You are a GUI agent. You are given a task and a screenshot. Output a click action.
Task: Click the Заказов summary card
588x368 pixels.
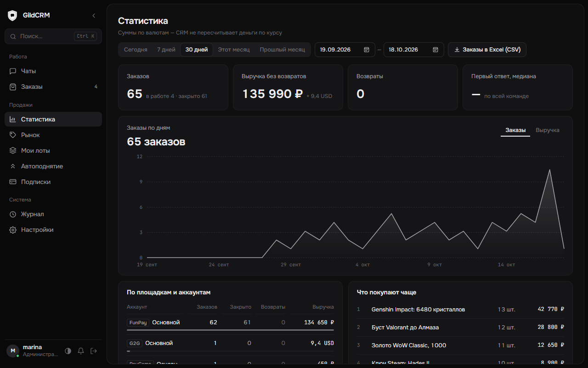[x=173, y=87]
